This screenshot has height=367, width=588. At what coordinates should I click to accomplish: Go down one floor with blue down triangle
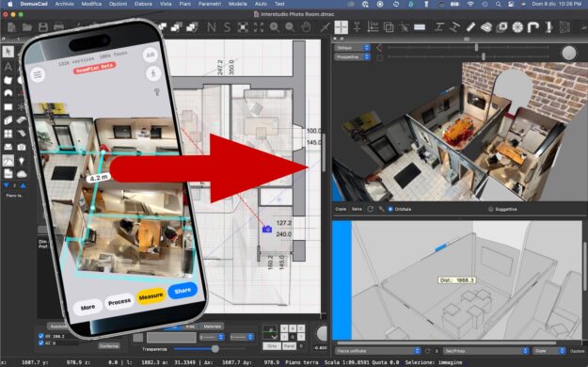[x=6, y=185]
